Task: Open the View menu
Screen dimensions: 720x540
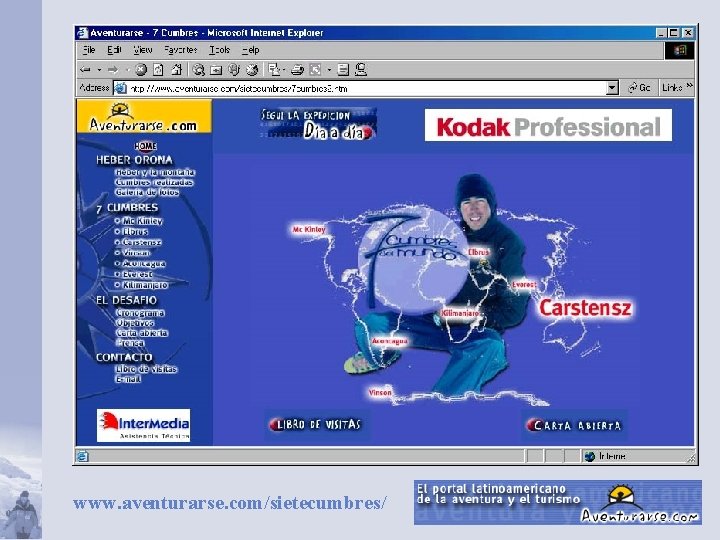Action: pos(143,50)
